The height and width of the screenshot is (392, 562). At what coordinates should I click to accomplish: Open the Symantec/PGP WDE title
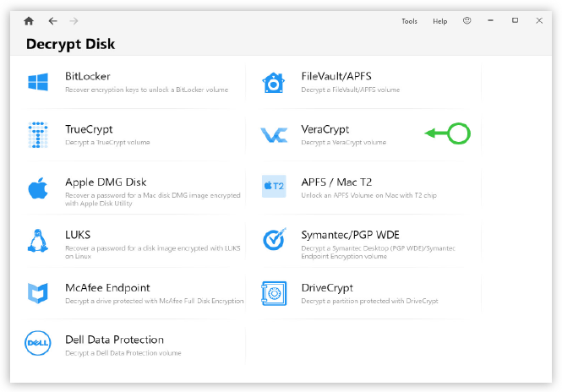pyautogui.click(x=350, y=235)
